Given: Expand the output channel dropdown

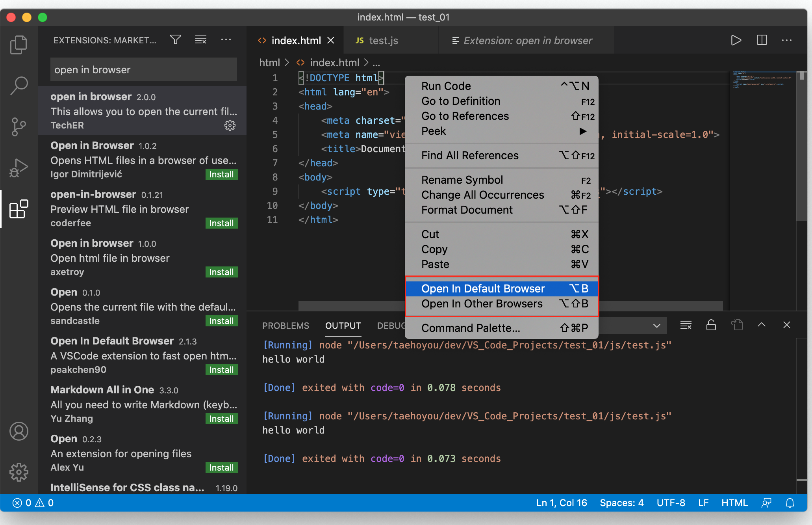Looking at the screenshot, I should coord(656,326).
